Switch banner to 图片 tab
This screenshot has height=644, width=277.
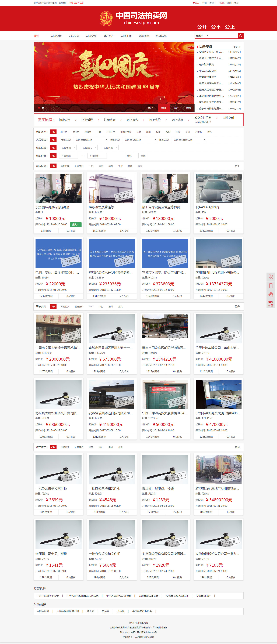tap(176, 108)
